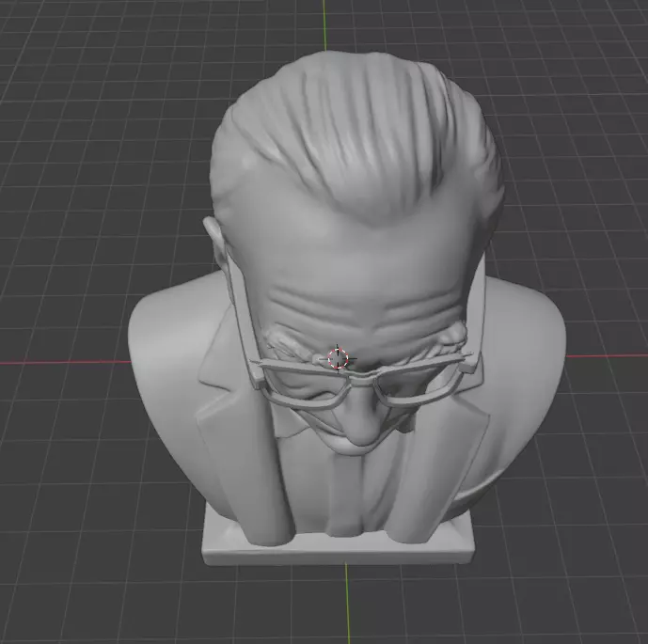Viewport: 648px width, 644px height.
Task: Select the rectangular pedestal base of the bust
Action: point(338,544)
